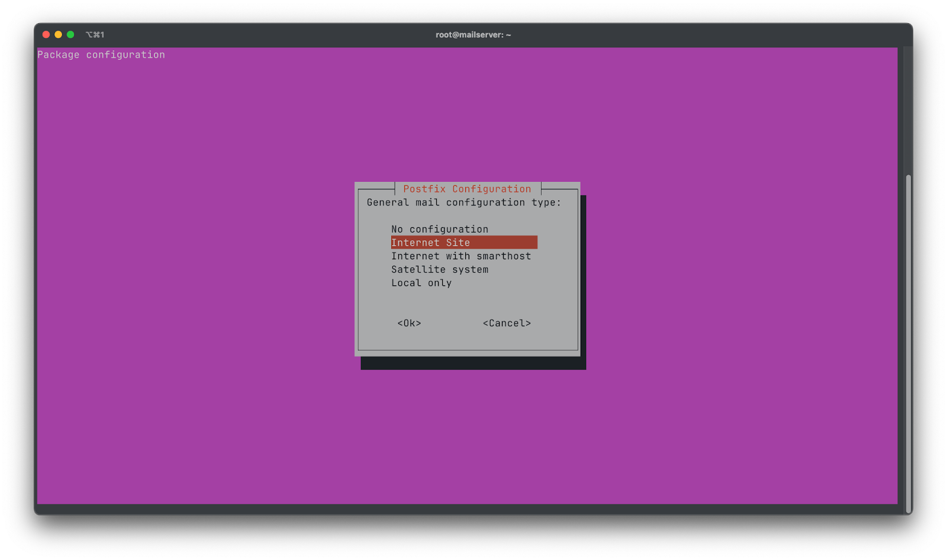
Task: Click the Postfix Configuration dialog title
Action: (467, 189)
